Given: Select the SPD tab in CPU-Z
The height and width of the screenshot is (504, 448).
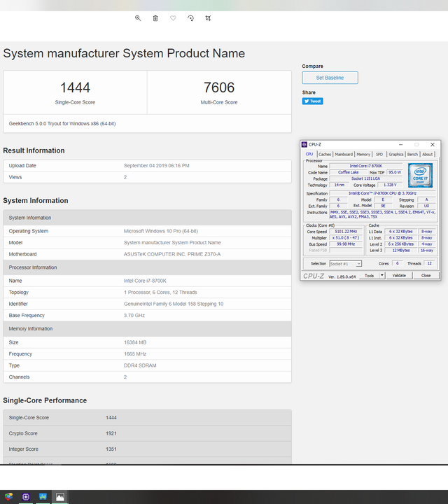Looking at the screenshot, I should (379, 154).
